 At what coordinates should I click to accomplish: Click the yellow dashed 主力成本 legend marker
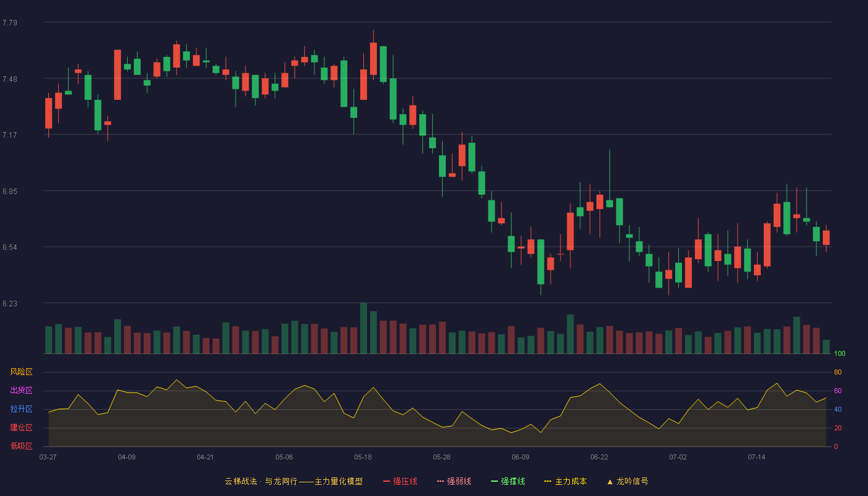click(x=547, y=481)
